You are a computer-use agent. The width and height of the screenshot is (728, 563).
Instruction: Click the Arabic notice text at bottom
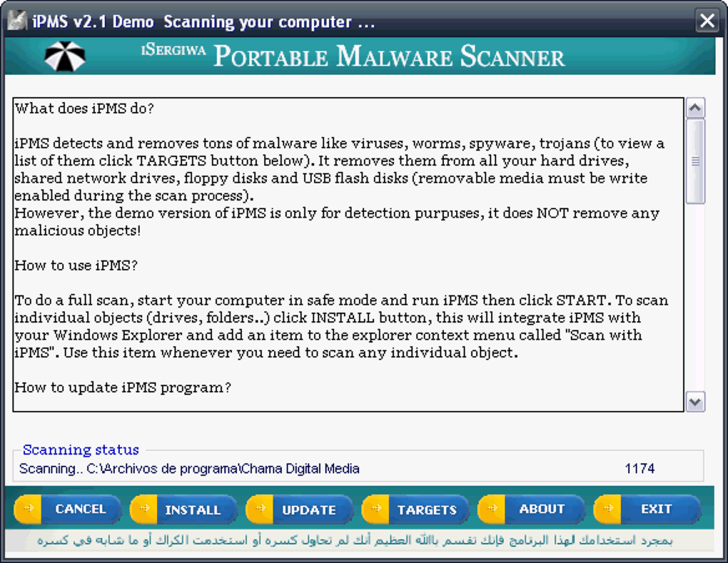(355, 540)
